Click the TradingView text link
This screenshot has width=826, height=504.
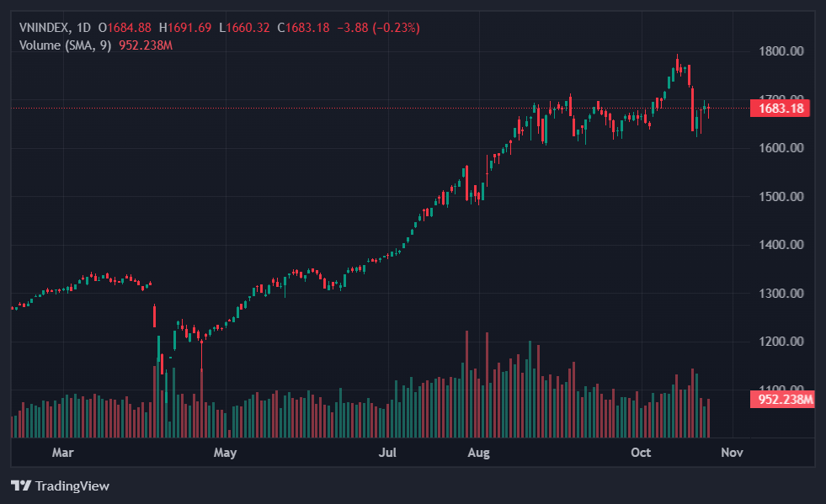click(72, 485)
